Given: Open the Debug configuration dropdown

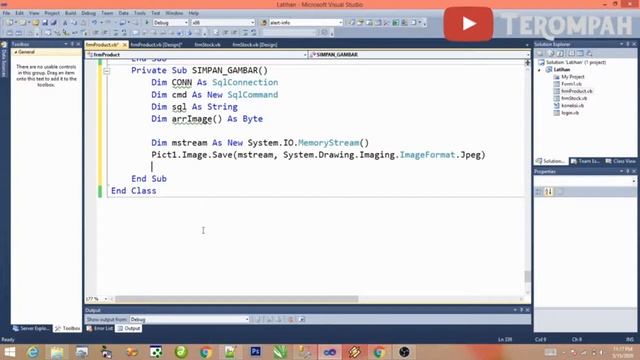Looking at the screenshot, I should pyautogui.click(x=171, y=22).
